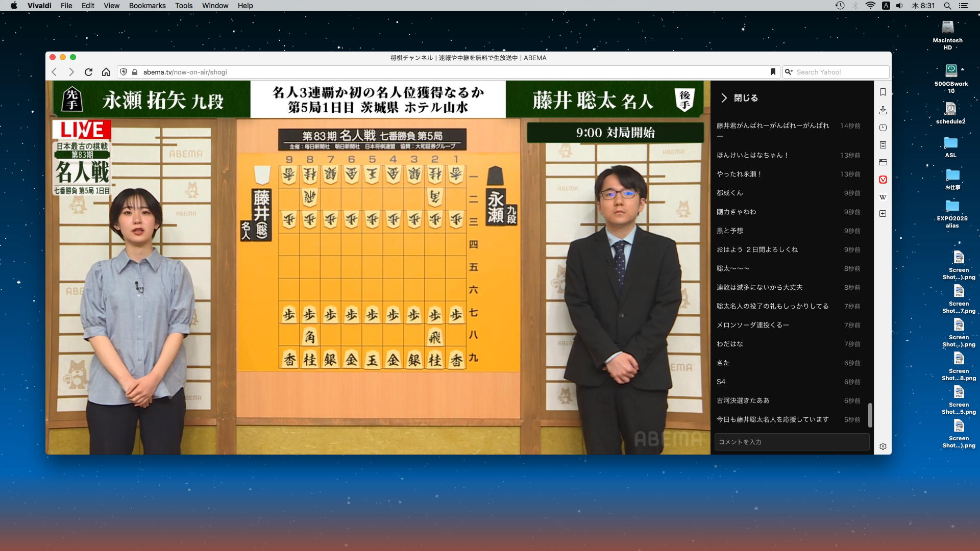Screen dimensions: 980x551
Task: Open the search engine dropdown
Action: point(789,72)
